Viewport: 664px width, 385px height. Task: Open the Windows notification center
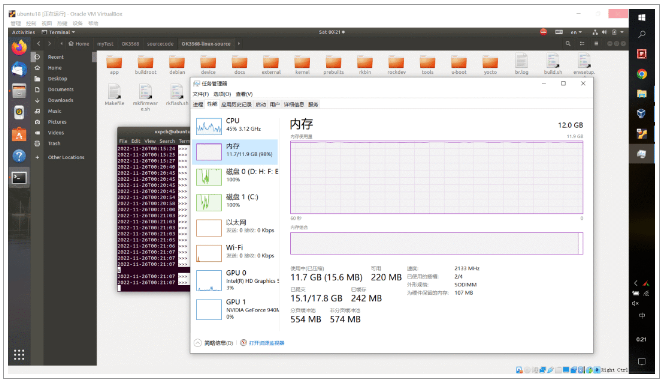tap(642, 362)
